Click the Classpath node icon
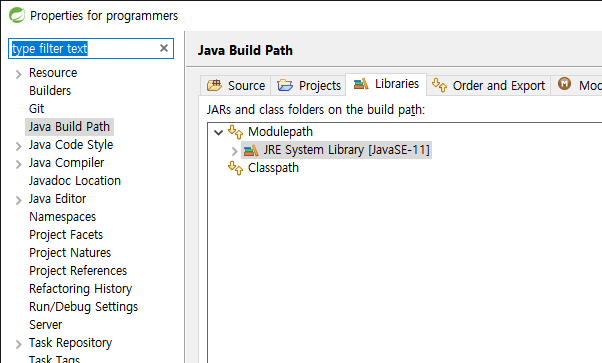The width and height of the screenshot is (602, 363). (235, 168)
